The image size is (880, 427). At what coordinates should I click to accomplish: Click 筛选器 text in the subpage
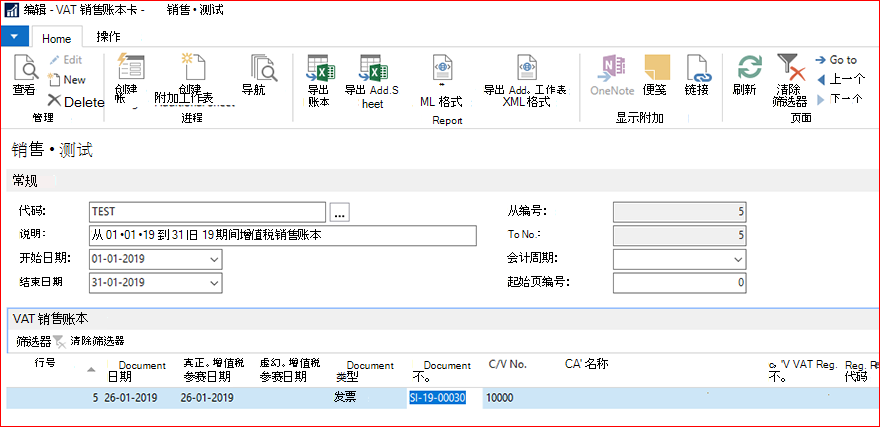(34, 341)
